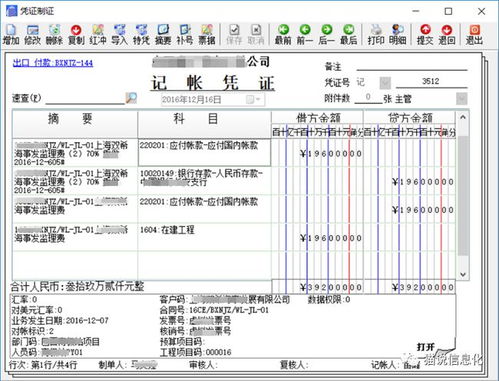This screenshot has height=381, width=499.
Task: Click the 导入 (import) toolbar icon
Action: (120, 35)
